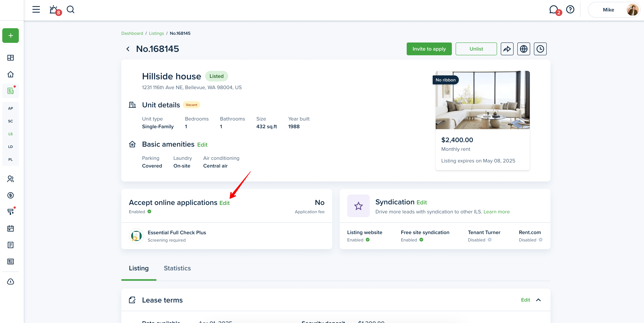Click Essential Full Check Plus screening icon
Viewport: 644px width, 323px height.
coord(136,236)
